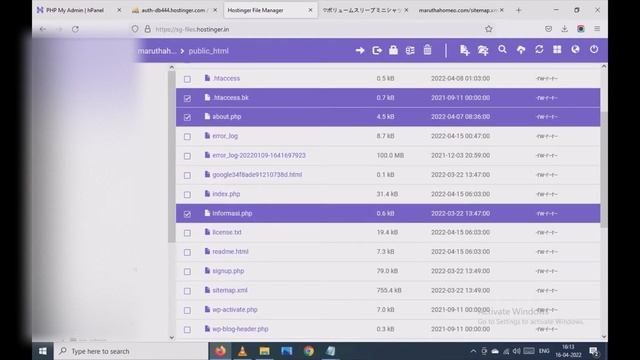The height and width of the screenshot is (360, 640).
Task: Click the file list scrollbar down arrow
Action: click(x=604, y=337)
